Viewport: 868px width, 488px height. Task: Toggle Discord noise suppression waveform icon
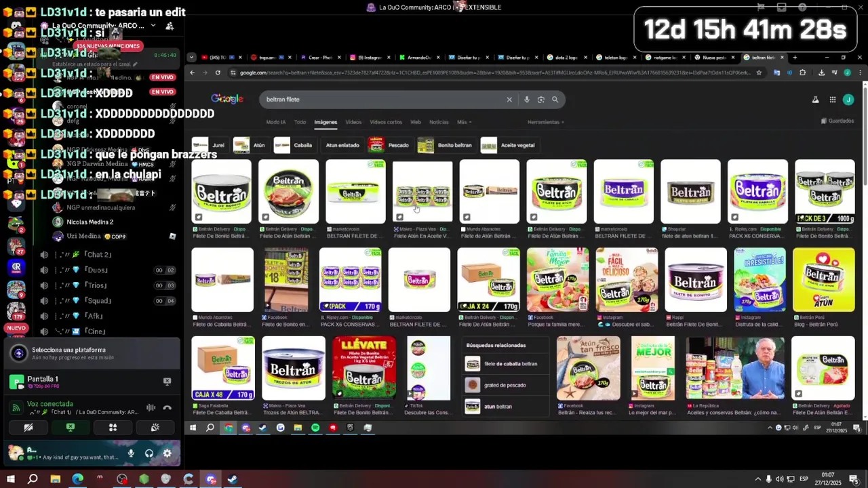[151, 408]
